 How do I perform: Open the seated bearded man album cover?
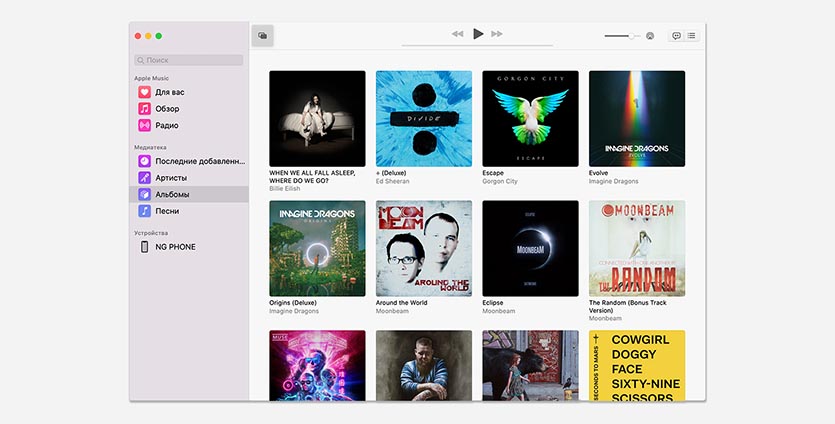tap(424, 365)
